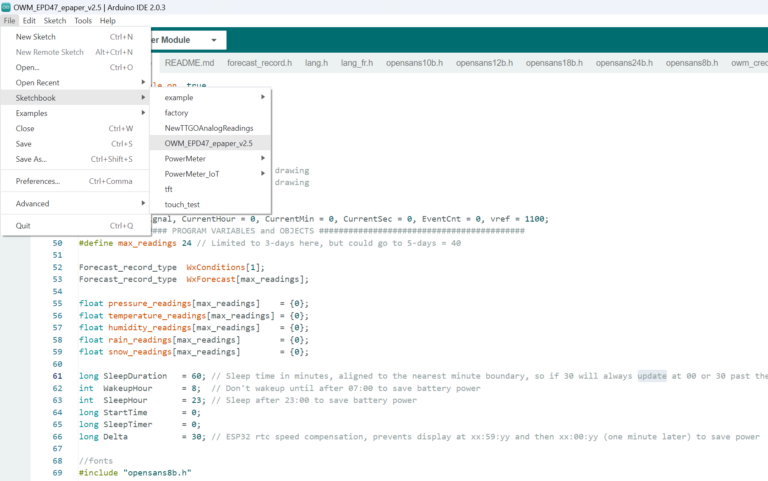The width and height of the screenshot is (768, 481).
Task: Open the touch_test sketch
Action: (x=181, y=203)
